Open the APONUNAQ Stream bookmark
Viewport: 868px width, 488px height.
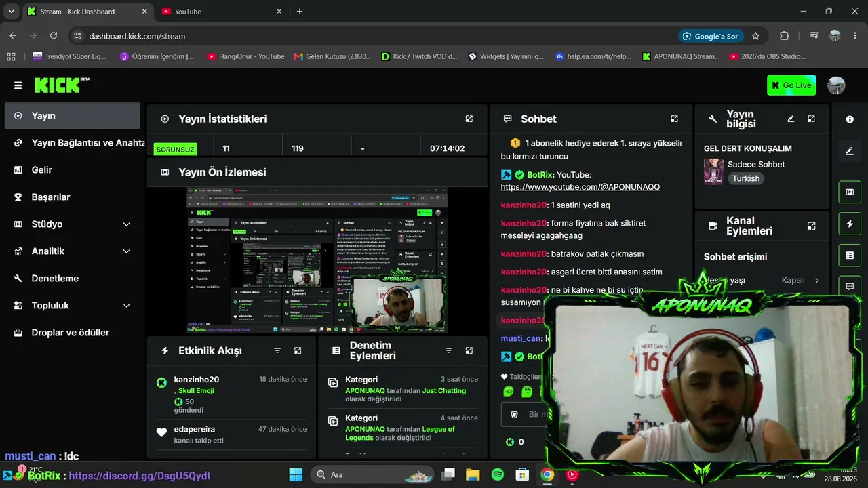coord(681,57)
